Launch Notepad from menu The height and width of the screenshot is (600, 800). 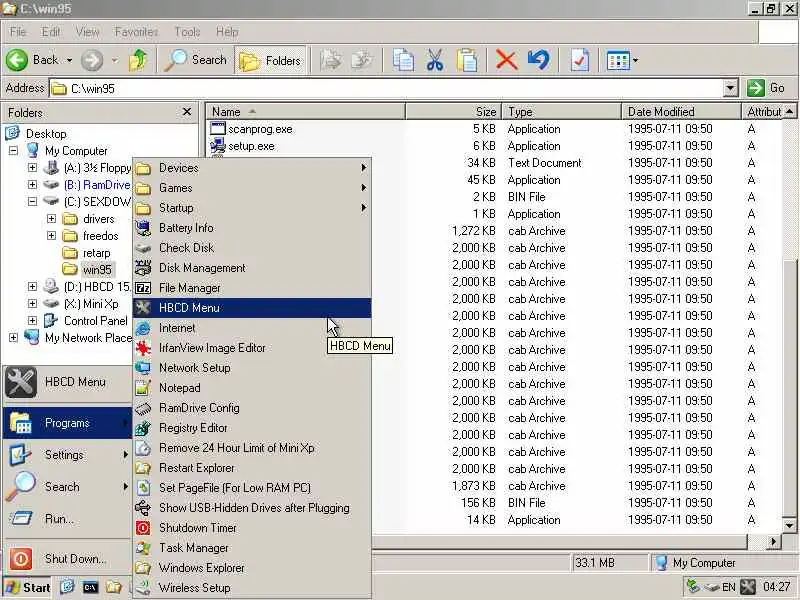coord(252,388)
